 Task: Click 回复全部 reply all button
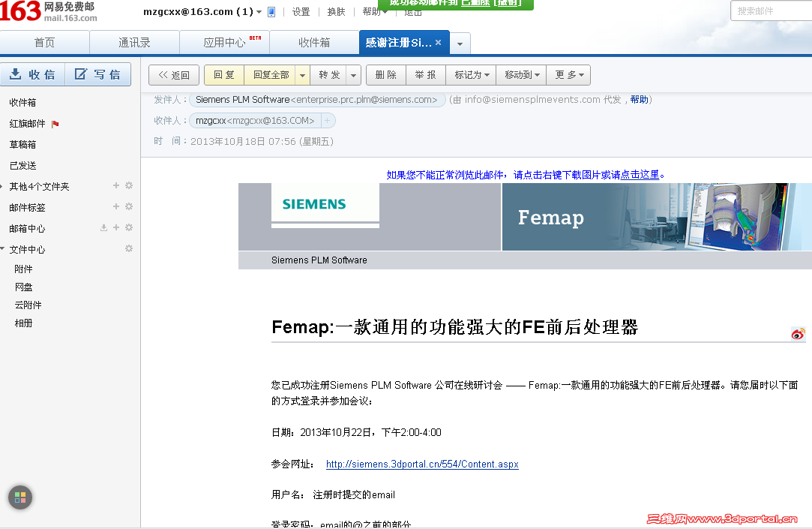[x=271, y=75]
